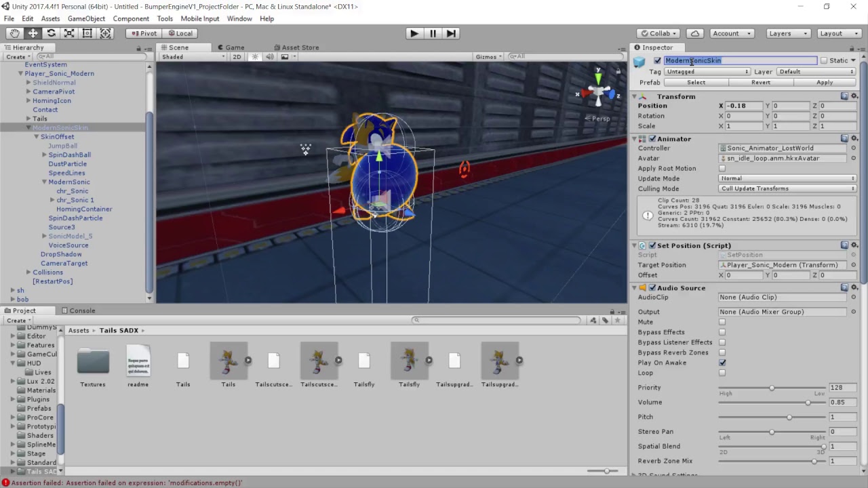Open the cloud services icon
This screenshot has width=868, height=488.
pyautogui.click(x=695, y=33)
